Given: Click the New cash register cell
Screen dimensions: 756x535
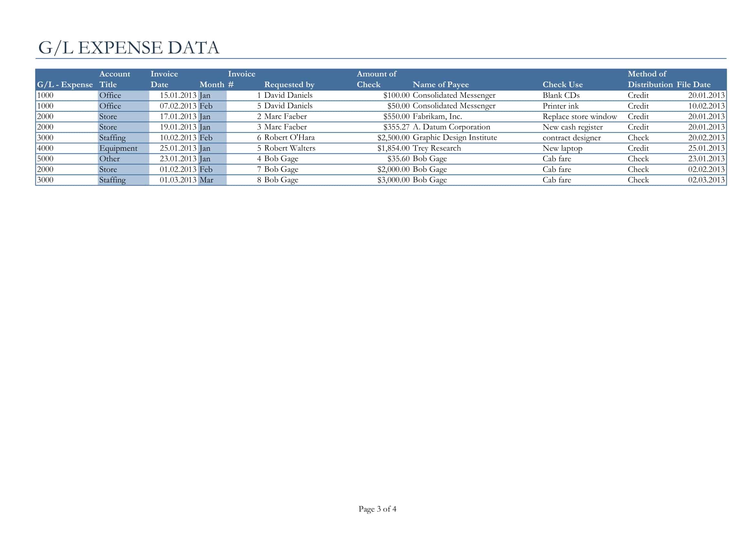Looking at the screenshot, I should [573, 127].
